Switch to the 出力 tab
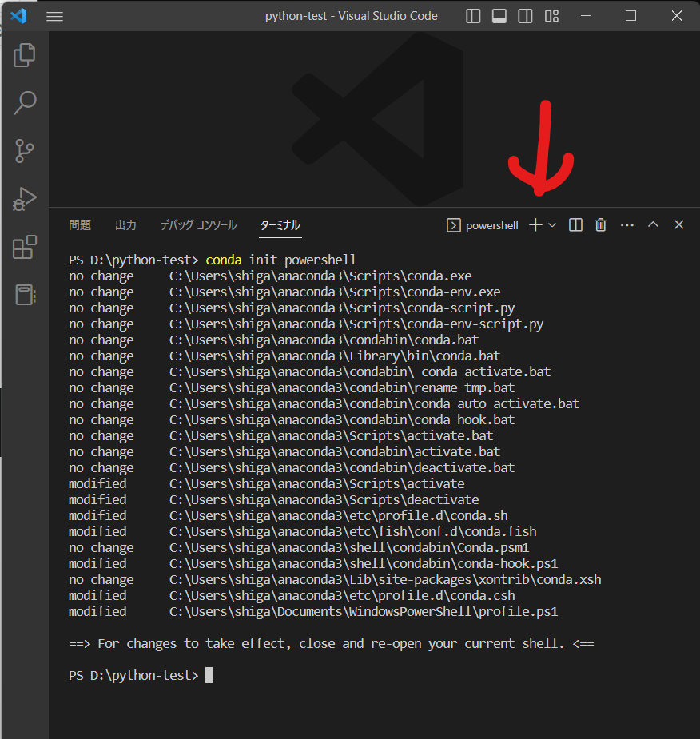The image size is (700, 739). click(125, 224)
